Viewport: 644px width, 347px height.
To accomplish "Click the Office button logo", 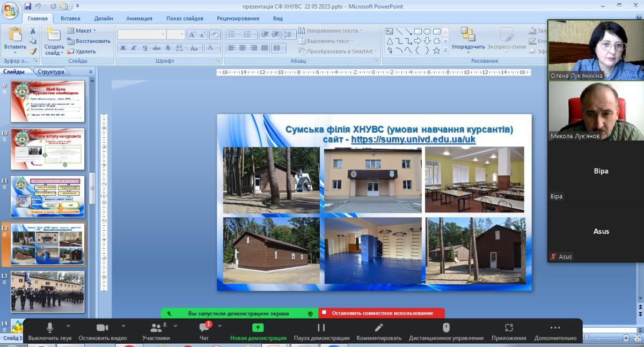I will [10, 10].
